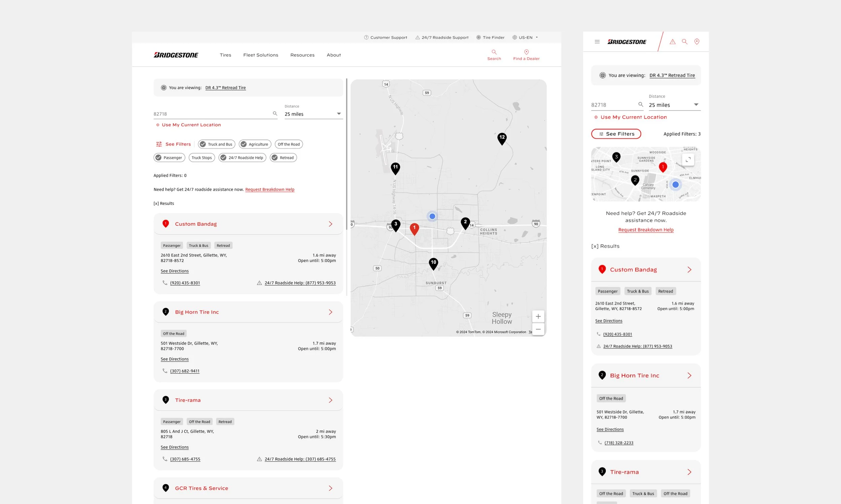Open the Resources navigation menu
This screenshot has height=504, width=841.
[x=302, y=55]
